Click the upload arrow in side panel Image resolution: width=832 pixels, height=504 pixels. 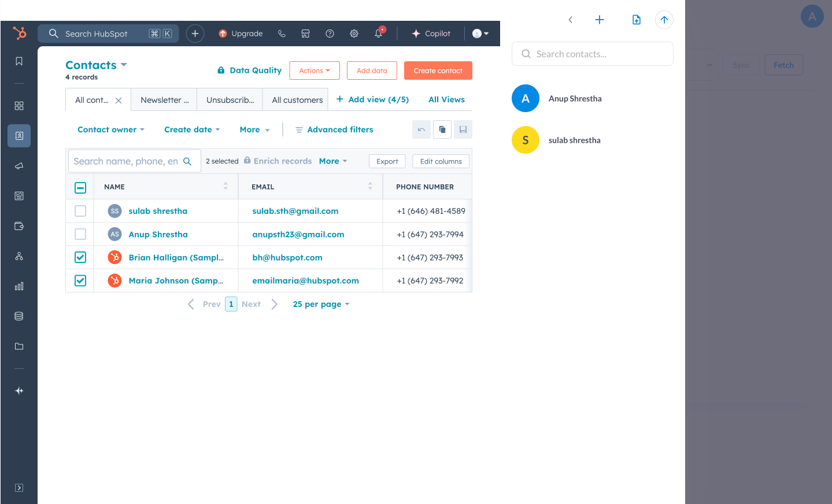click(x=664, y=20)
